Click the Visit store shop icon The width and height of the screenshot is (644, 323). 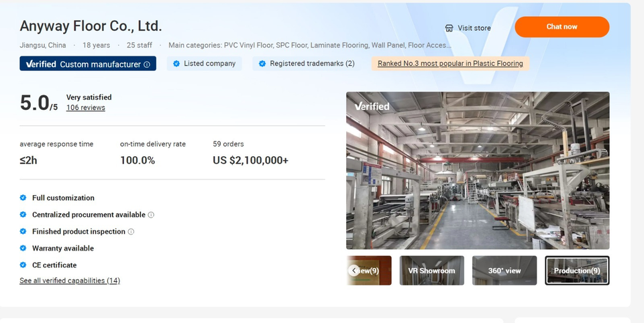[449, 28]
